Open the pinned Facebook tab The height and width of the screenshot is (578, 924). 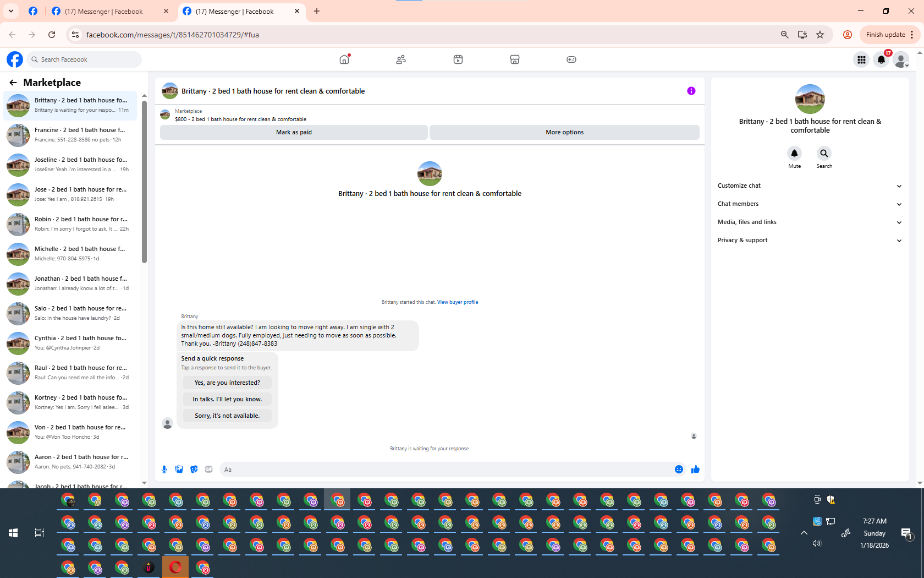[x=33, y=11]
